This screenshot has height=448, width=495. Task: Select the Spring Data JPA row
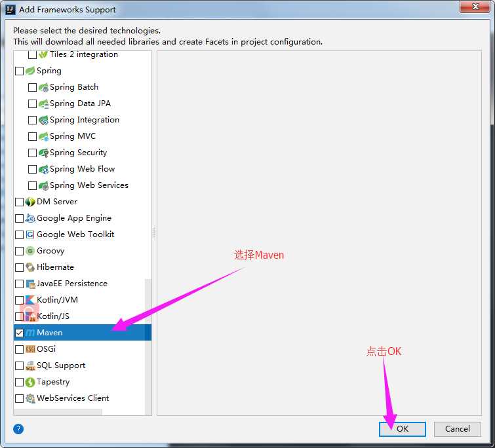[83, 103]
